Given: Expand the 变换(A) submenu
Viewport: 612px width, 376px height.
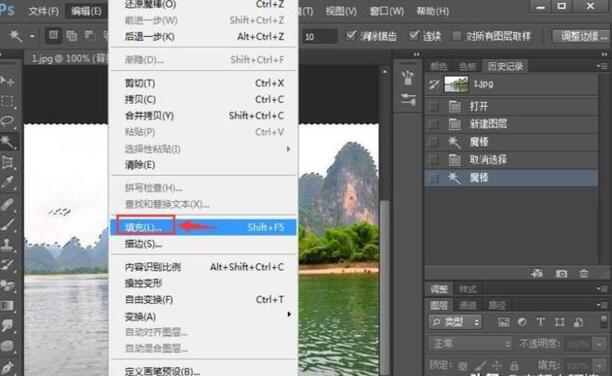Looking at the screenshot, I should coord(204,316).
